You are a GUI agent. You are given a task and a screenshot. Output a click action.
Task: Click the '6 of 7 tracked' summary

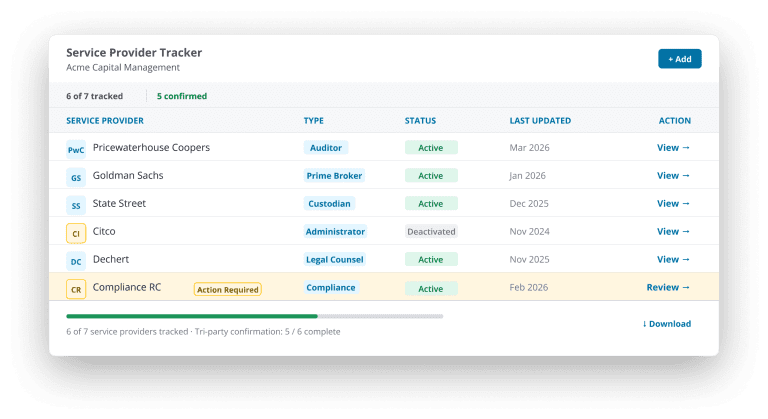coord(95,96)
